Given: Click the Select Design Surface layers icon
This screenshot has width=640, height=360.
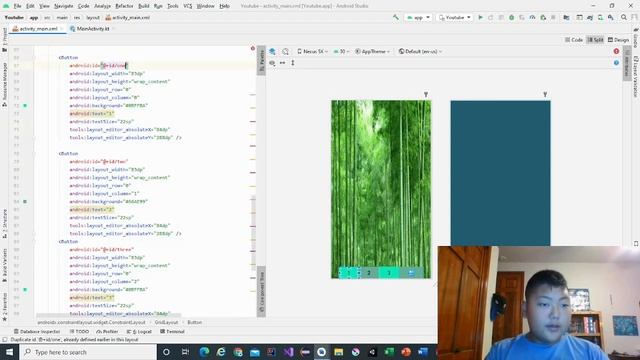Looking at the screenshot, I should (272, 51).
